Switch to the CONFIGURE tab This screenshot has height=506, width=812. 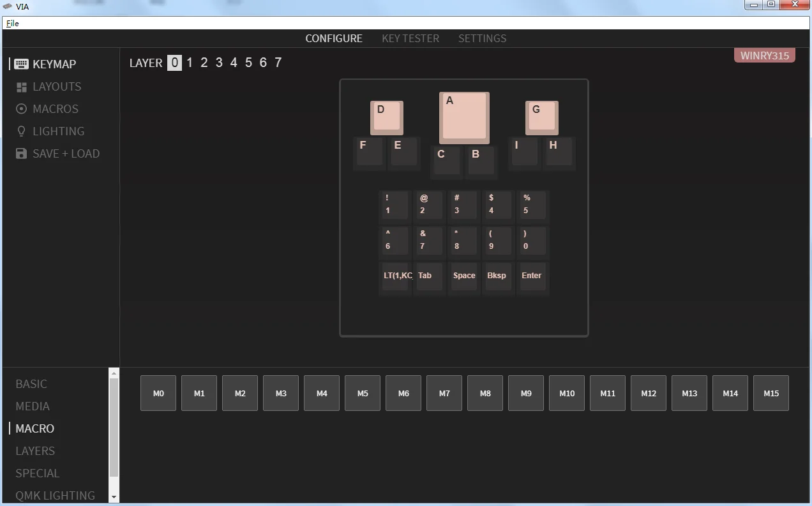pos(334,38)
